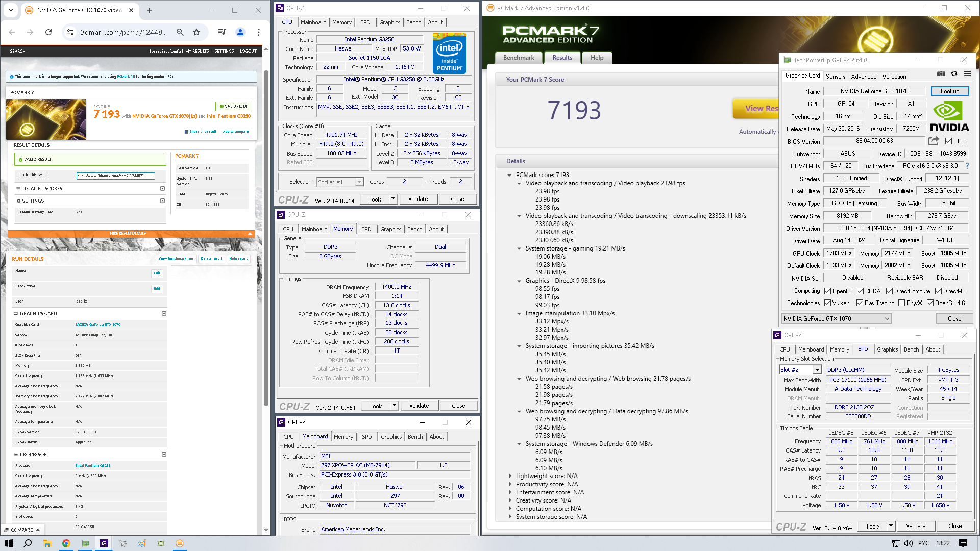Screen dimensions: 980x551
Task: Click Delete result button
Action: coord(211,259)
